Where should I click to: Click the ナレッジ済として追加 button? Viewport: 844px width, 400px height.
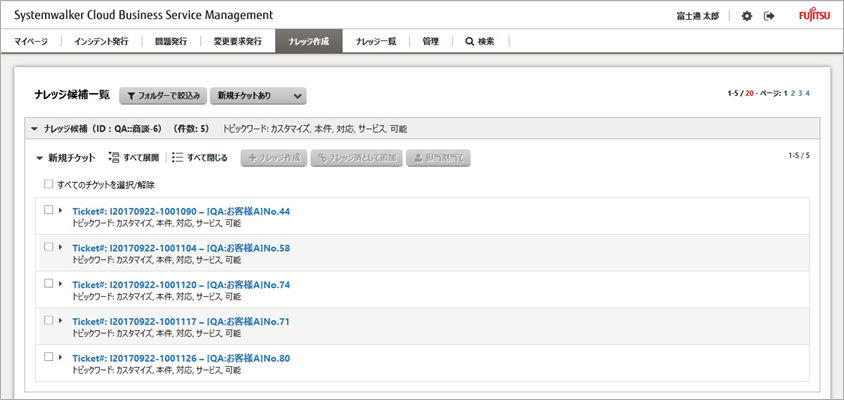pyautogui.click(x=356, y=158)
